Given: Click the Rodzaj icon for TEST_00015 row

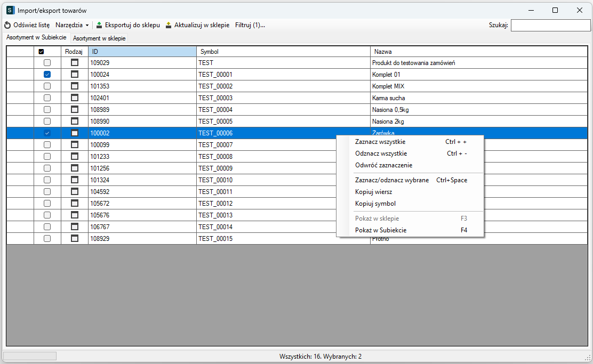Looking at the screenshot, I should 75,239.
